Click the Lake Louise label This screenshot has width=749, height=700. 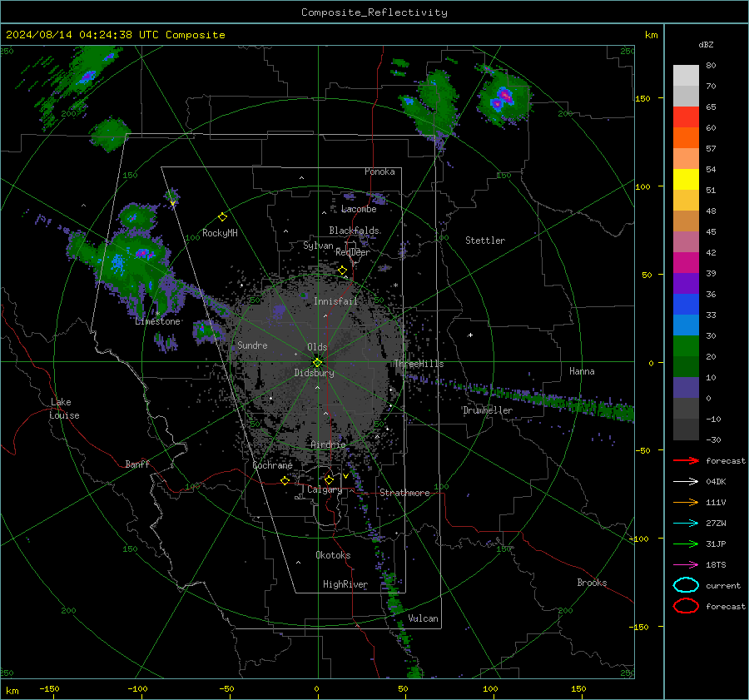pos(64,409)
